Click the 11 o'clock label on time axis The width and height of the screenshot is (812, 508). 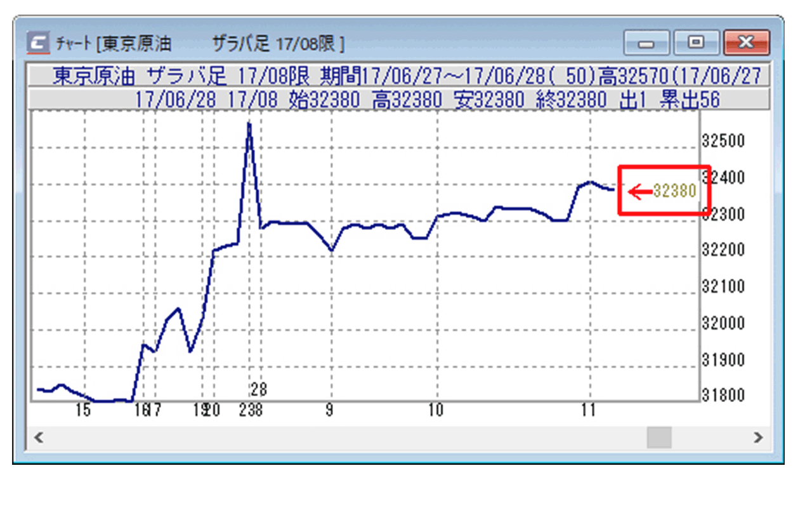[x=589, y=411]
